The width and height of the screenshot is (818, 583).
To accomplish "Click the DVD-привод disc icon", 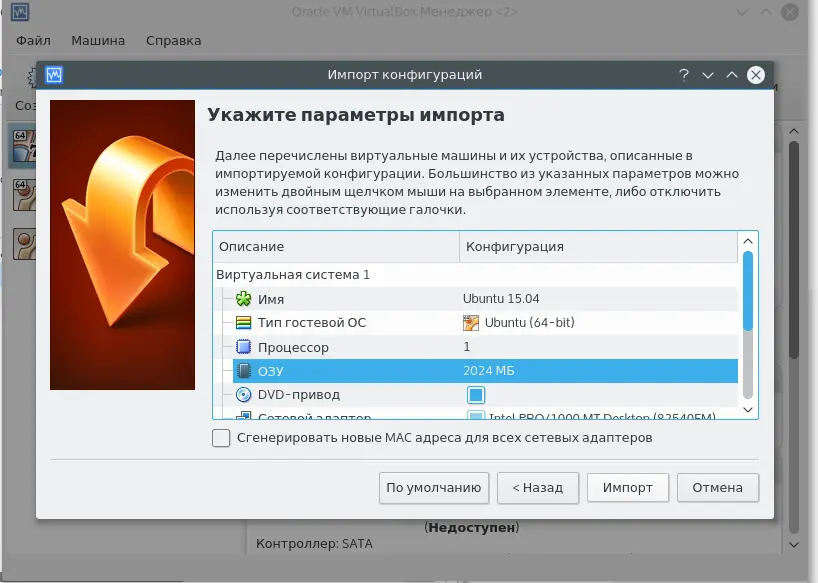I will click(244, 395).
